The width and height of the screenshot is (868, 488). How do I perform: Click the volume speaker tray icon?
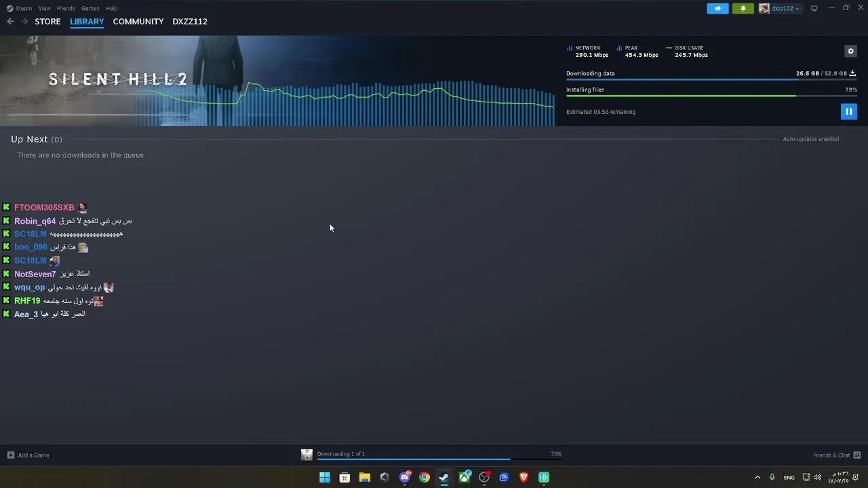coord(817,477)
